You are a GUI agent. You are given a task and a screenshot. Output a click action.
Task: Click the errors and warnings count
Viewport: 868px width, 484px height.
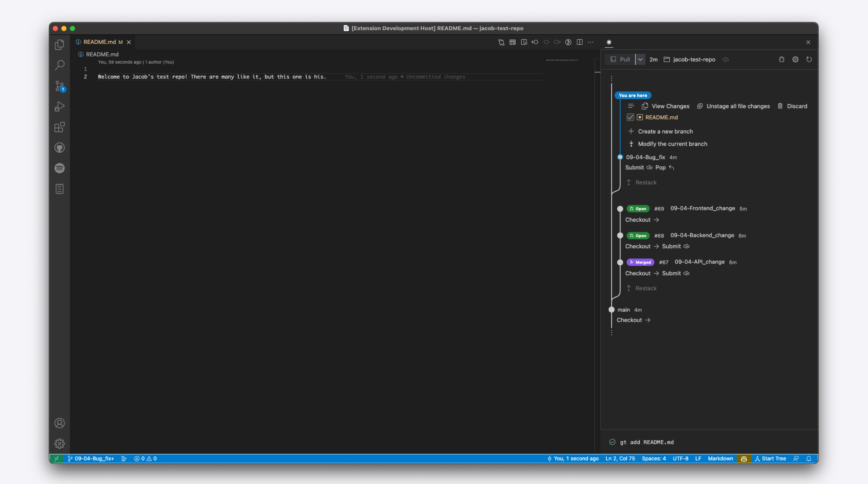click(x=145, y=458)
